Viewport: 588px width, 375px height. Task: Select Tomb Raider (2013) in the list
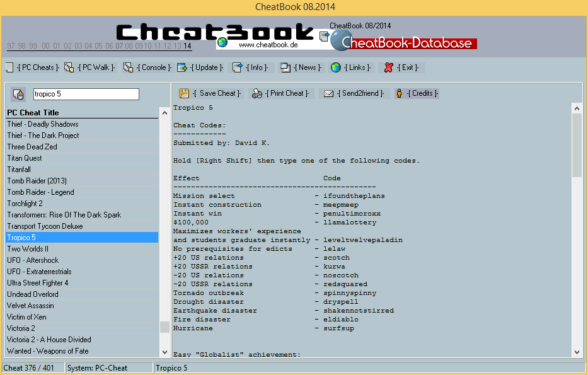pos(83,181)
